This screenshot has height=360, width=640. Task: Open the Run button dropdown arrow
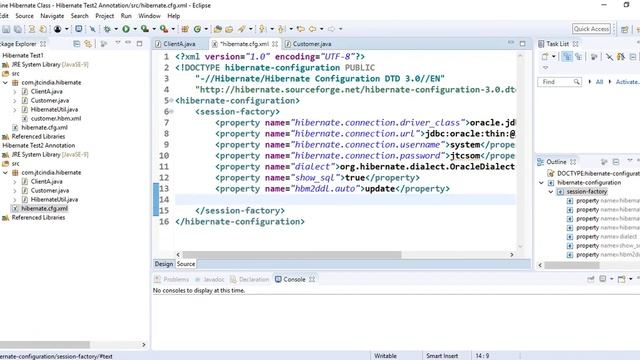135,29
